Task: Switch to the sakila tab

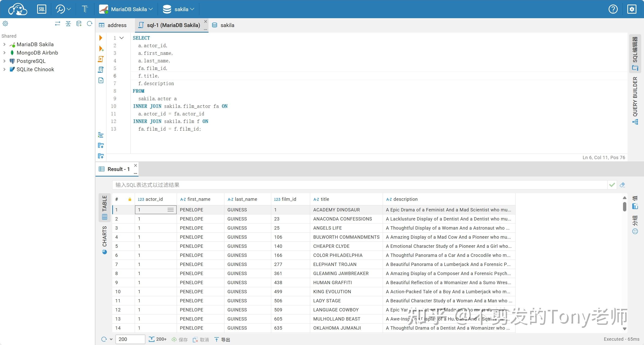Action: [223, 25]
